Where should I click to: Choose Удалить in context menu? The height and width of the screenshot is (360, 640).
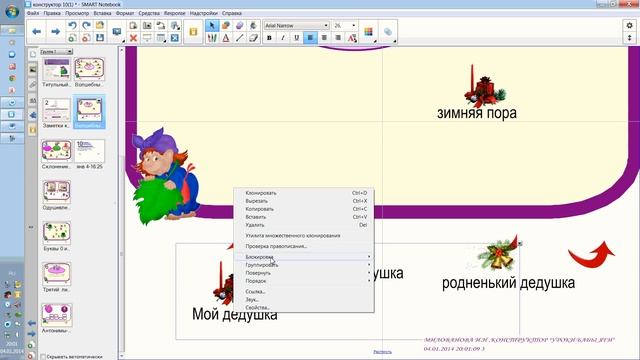click(304, 225)
